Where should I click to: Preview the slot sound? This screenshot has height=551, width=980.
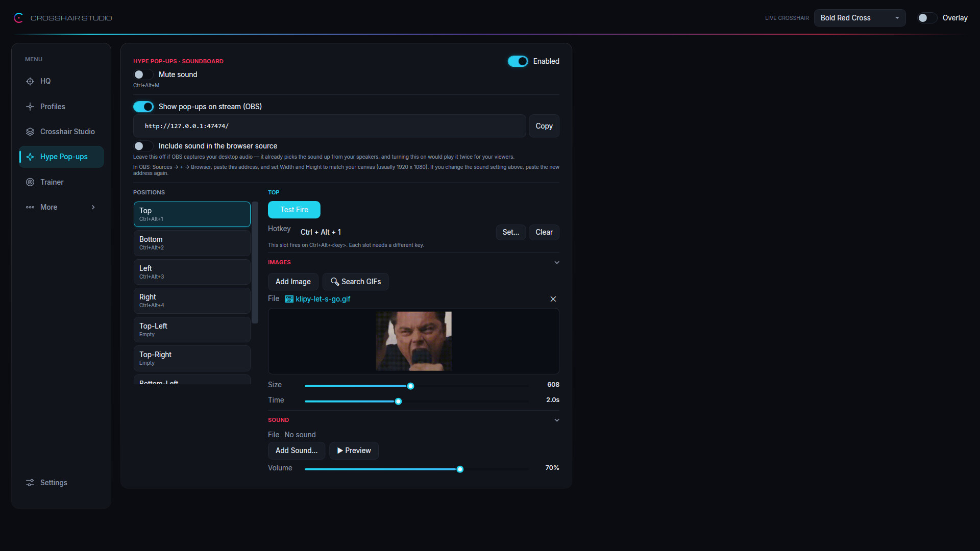tap(354, 450)
